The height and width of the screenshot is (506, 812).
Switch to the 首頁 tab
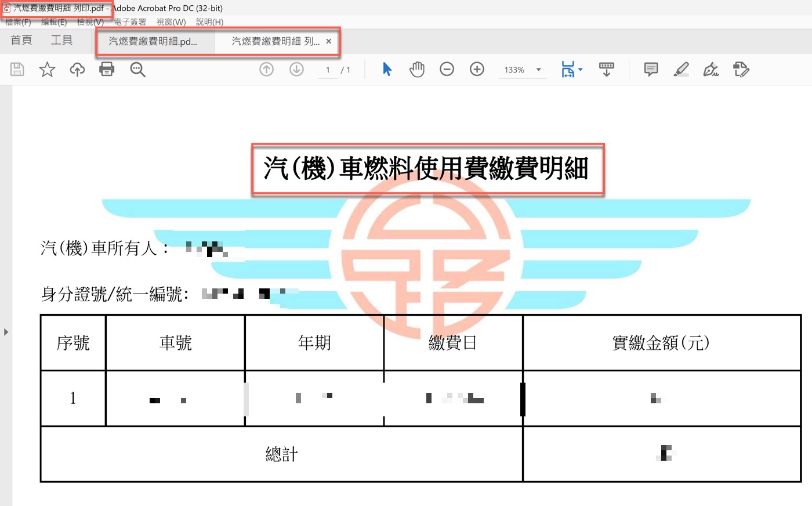pyautogui.click(x=21, y=40)
